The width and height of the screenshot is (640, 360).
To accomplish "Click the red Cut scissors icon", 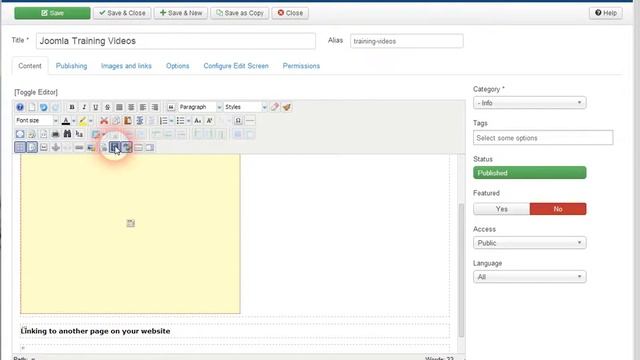I will point(104,121).
